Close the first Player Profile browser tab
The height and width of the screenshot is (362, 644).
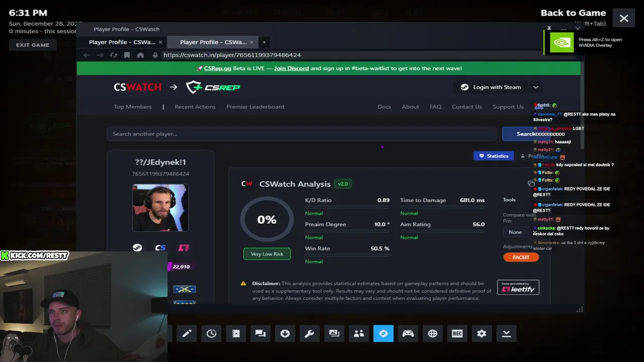[x=160, y=42]
